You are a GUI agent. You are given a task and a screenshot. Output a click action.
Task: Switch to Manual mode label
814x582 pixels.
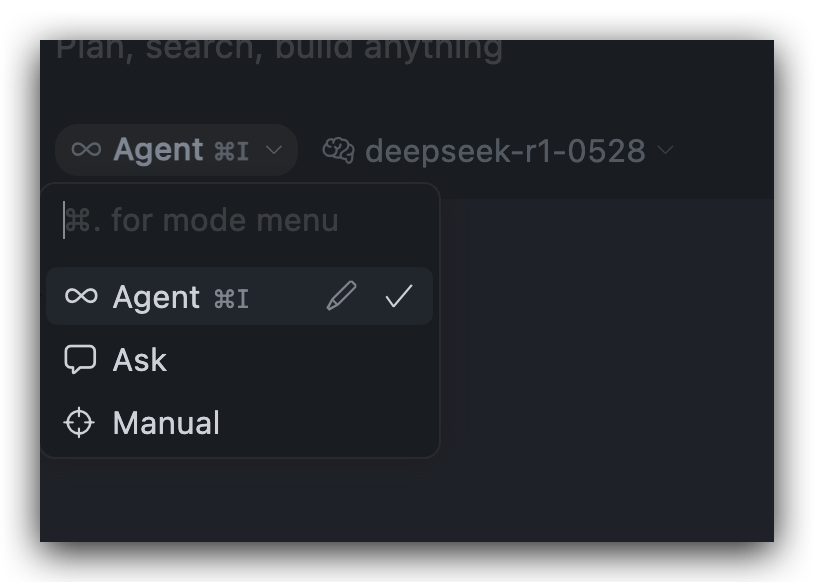(166, 423)
